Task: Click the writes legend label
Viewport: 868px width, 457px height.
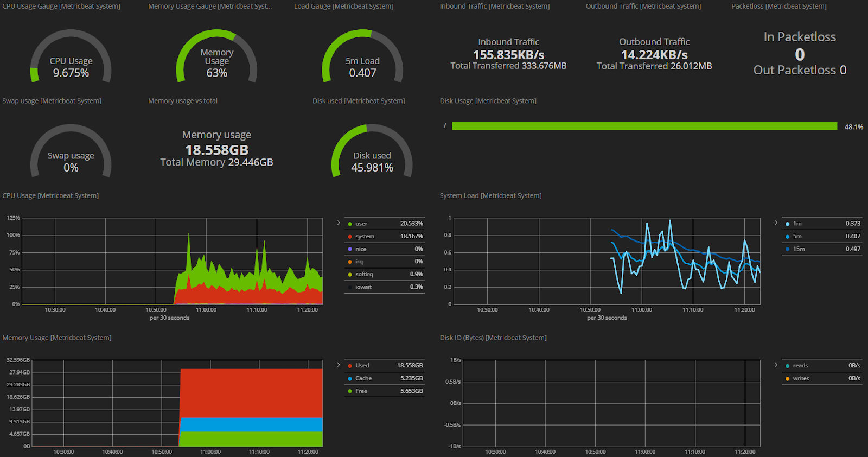Action: [x=801, y=379]
